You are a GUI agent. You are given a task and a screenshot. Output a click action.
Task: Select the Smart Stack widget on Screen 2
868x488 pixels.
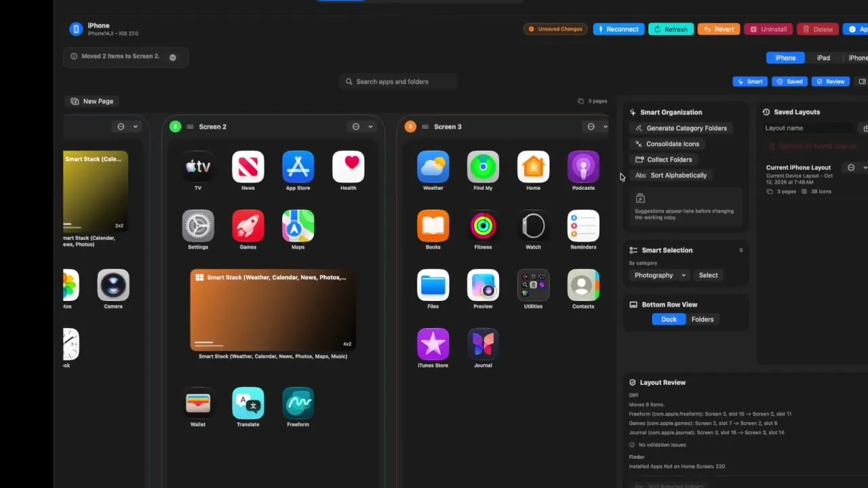(273, 310)
